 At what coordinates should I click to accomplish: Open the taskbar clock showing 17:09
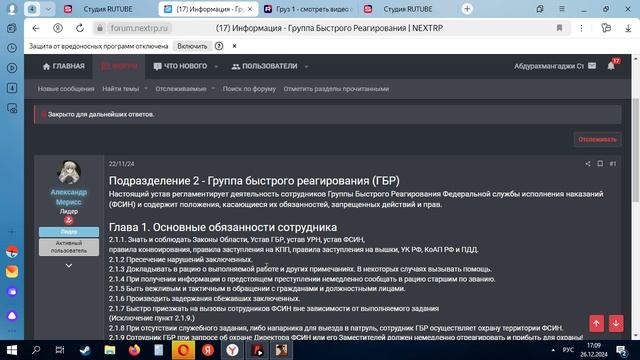click(x=594, y=350)
